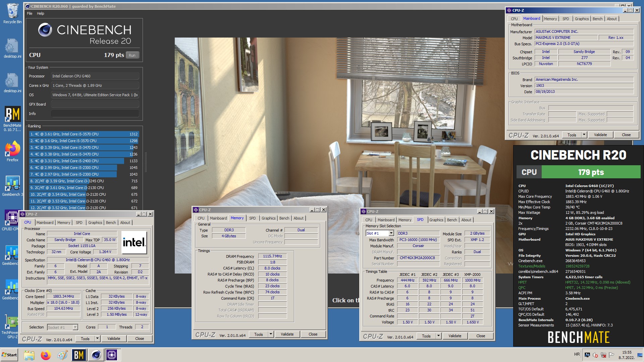Click the taskbar clock showing 15:55
644x362 pixels.
click(x=627, y=355)
